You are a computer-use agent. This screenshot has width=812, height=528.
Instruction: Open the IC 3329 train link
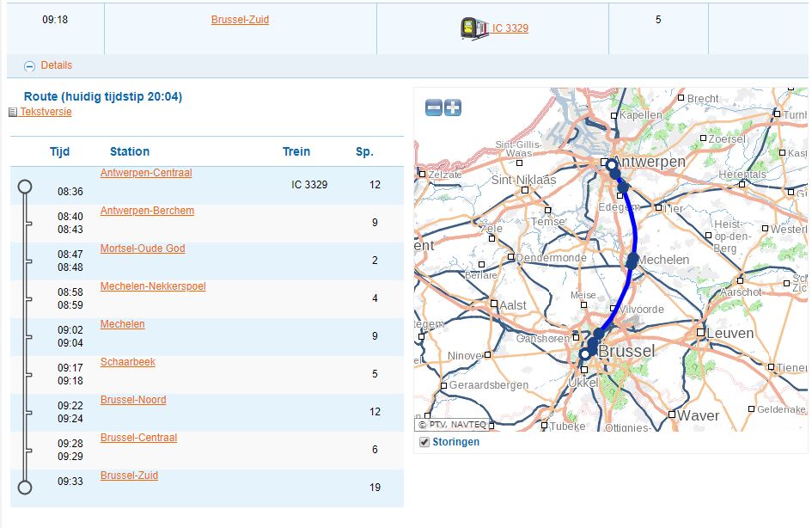[x=510, y=28]
